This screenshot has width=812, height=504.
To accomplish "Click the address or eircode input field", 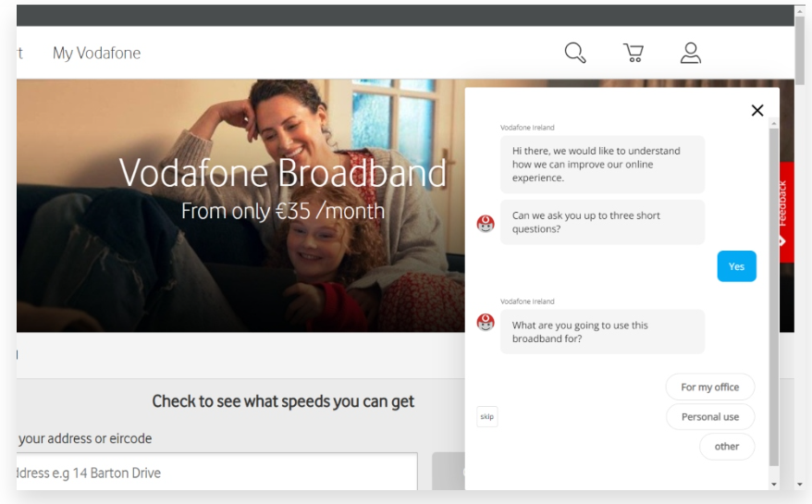I will (216, 472).
